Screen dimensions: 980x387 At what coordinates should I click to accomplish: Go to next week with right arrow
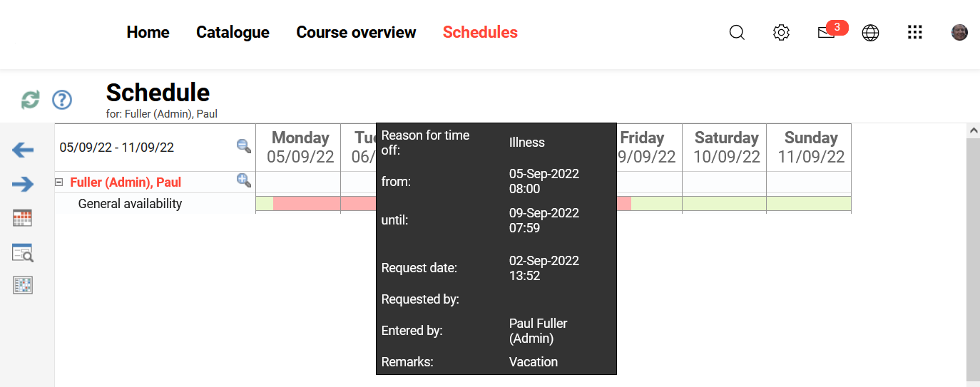tap(23, 185)
